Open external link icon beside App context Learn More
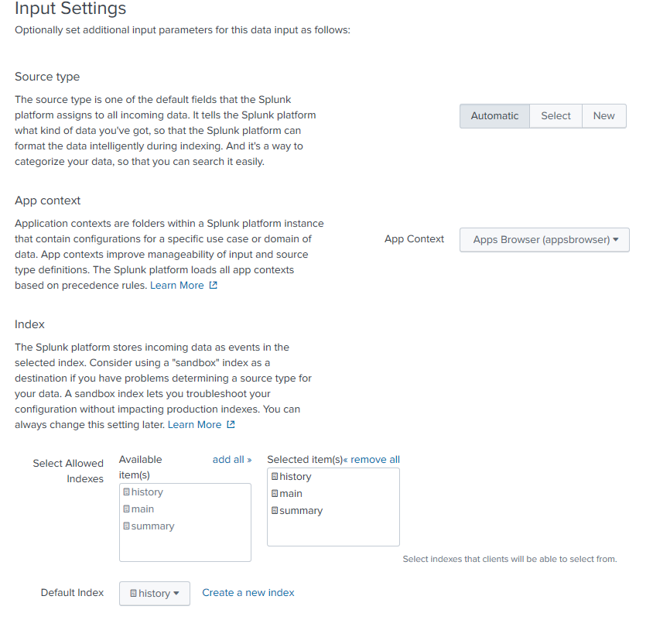 (x=214, y=286)
